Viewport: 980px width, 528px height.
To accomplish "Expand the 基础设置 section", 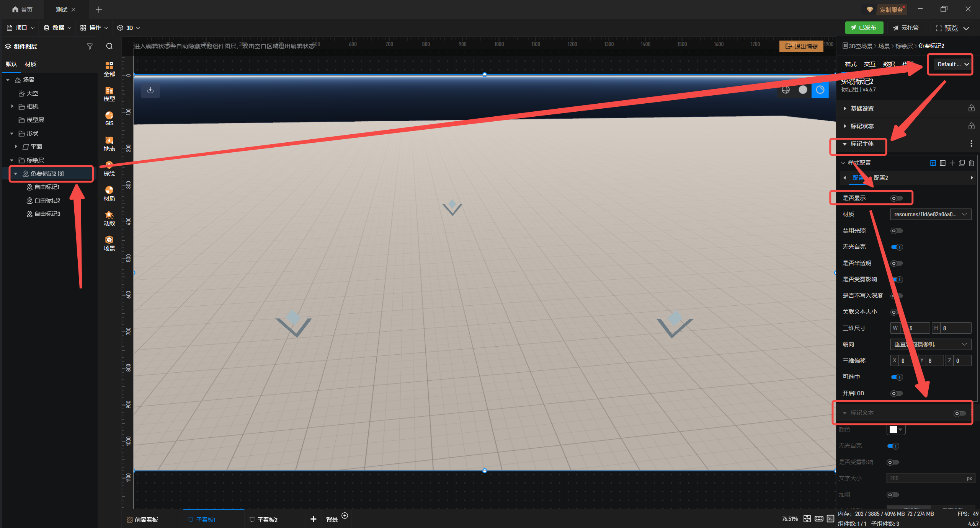I will click(862, 109).
